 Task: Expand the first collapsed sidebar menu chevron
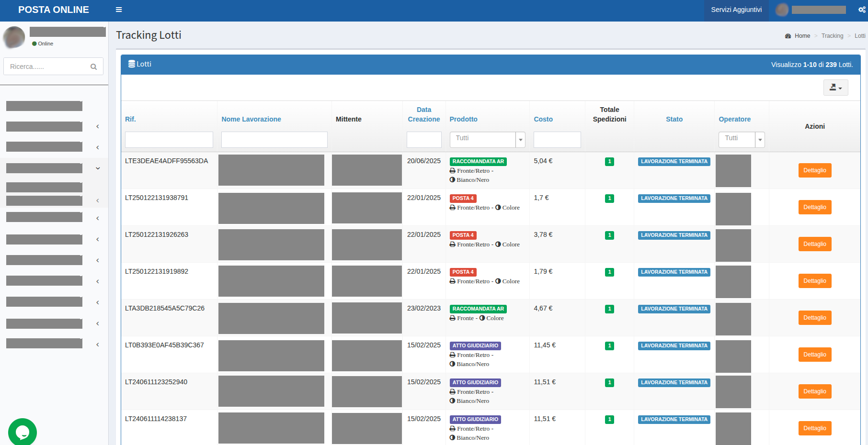click(x=98, y=126)
